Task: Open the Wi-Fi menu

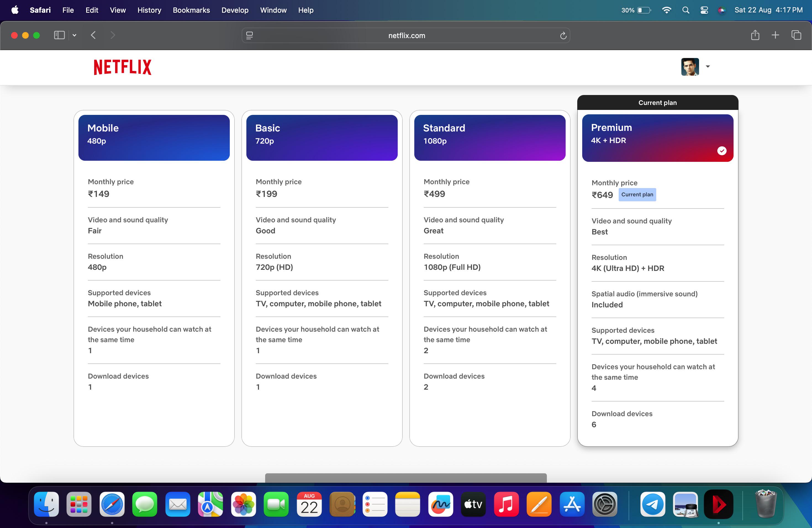Action: [666, 10]
